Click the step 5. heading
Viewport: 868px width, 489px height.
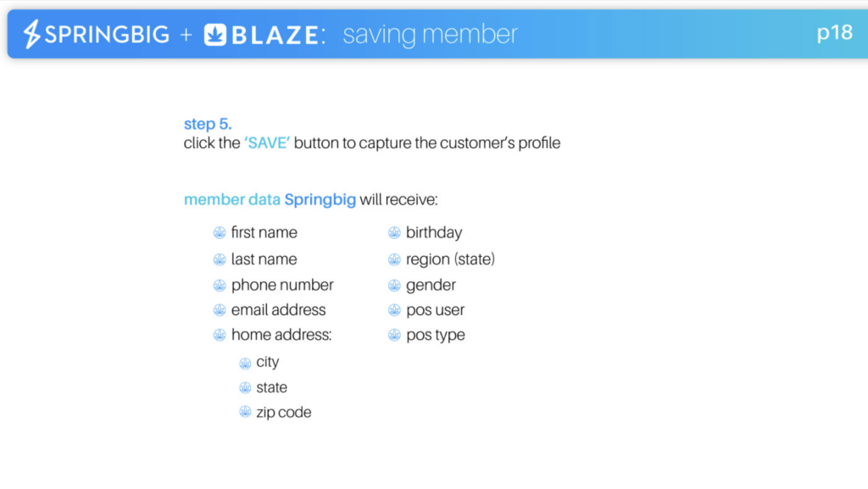pos(208,124)
